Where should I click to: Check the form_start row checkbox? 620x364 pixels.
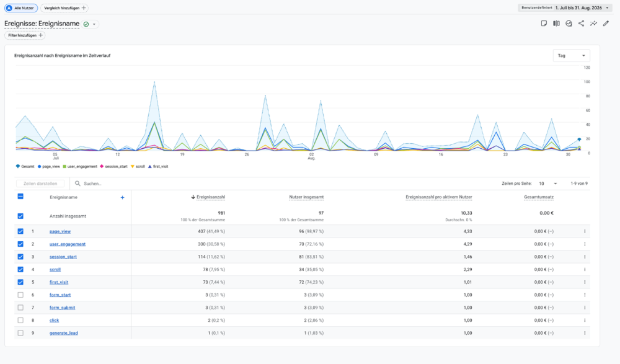20,295
